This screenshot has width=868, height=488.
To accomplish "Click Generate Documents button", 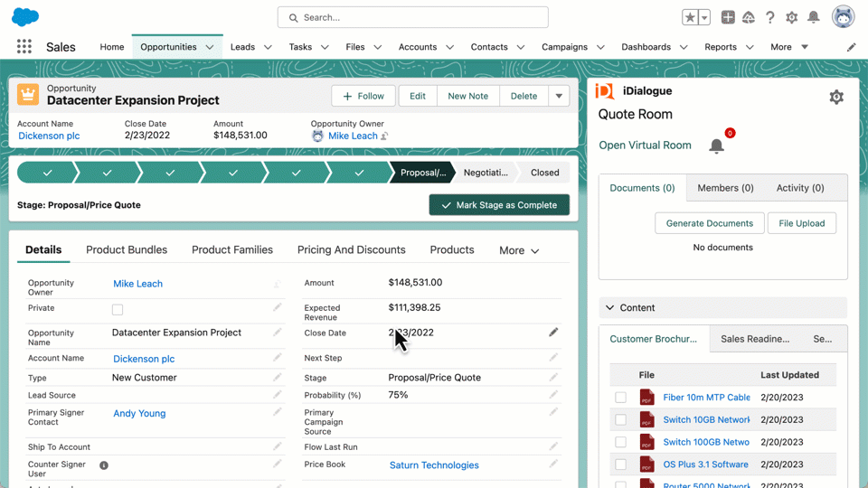I will point(709,223).
